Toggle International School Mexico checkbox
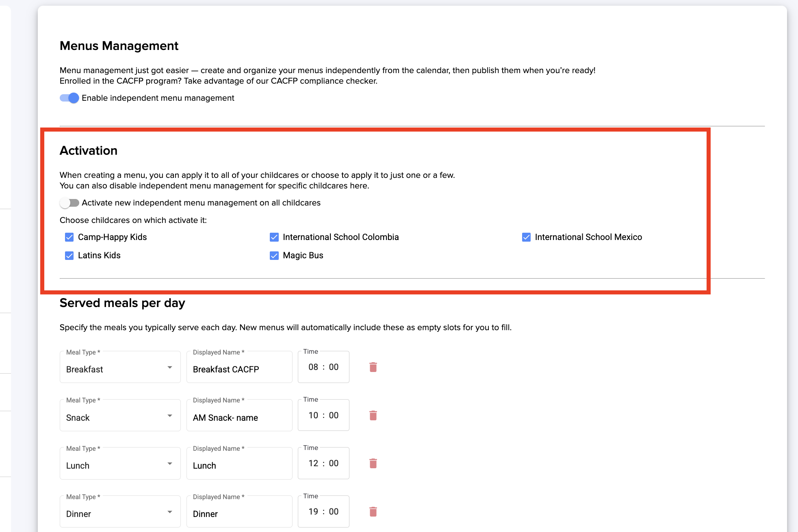798x532 pixels. 526,237
